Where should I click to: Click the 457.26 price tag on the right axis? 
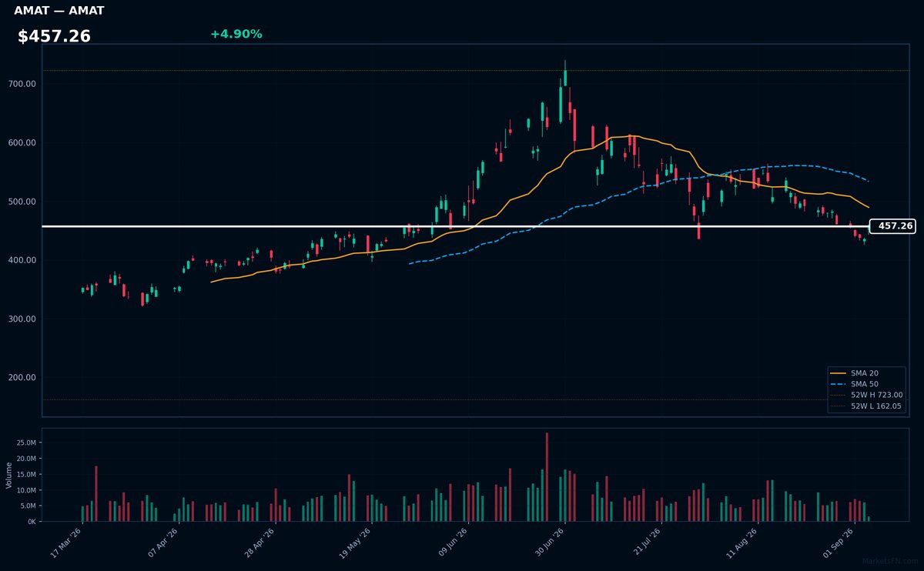(x=893, y=226)
